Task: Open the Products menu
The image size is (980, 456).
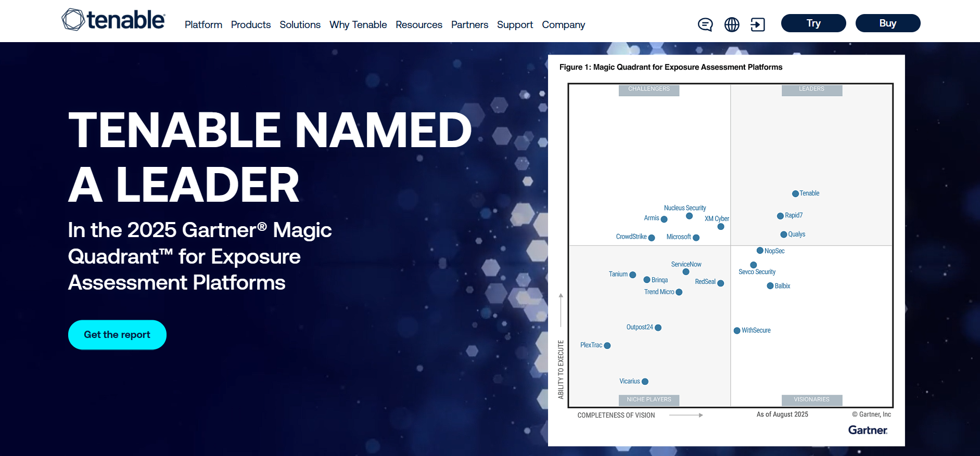Action: point(250,25)
